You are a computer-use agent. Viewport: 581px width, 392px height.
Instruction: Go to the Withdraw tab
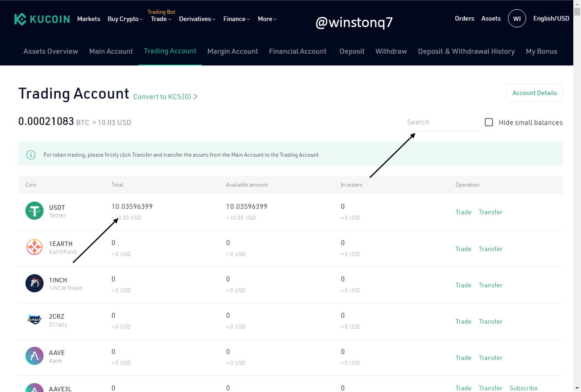click(x=391, y=51)
